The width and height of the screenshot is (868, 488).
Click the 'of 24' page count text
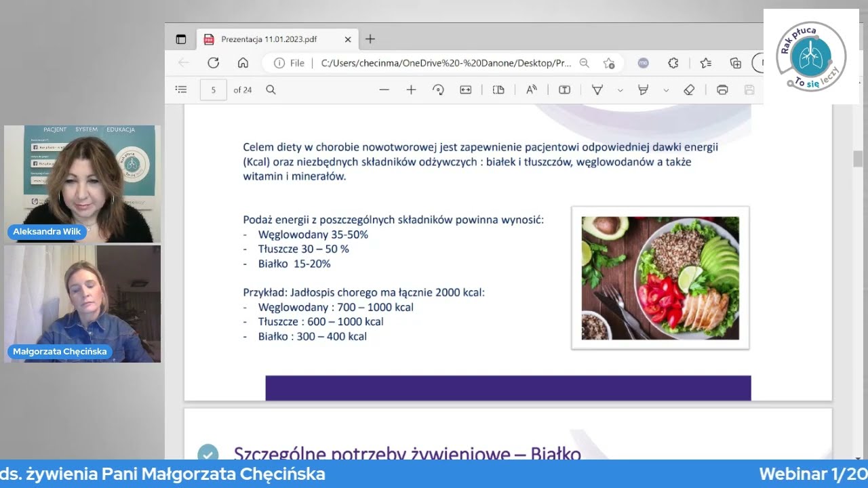point(243,89)
